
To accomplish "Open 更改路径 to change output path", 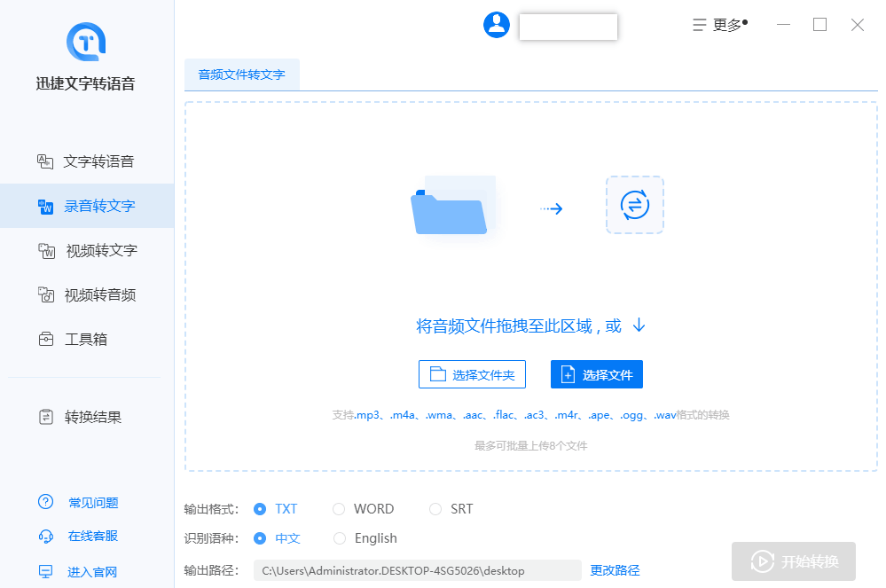I will click(615, 569).
